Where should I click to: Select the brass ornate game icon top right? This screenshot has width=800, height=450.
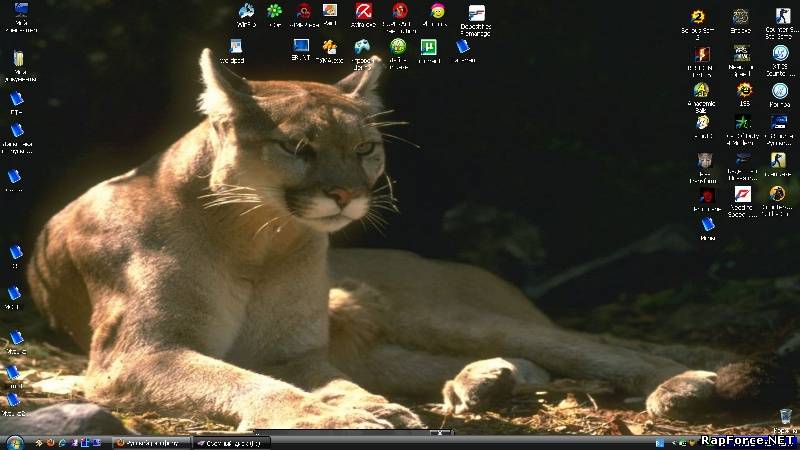(740, 17)
